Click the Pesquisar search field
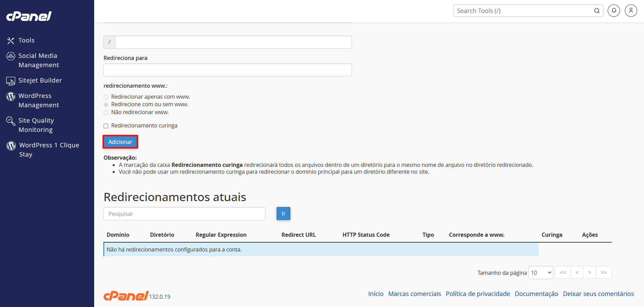The image size is (644, 307). (184, 214)
